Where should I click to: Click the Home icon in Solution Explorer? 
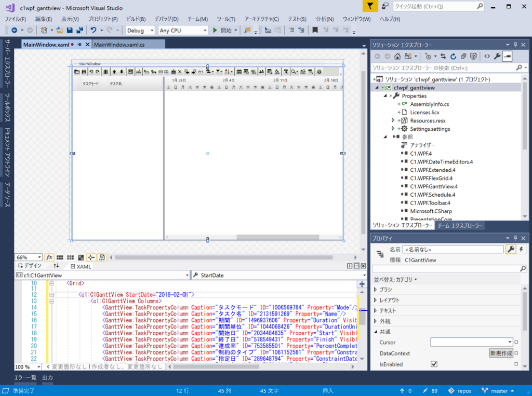tap(397, 56)
